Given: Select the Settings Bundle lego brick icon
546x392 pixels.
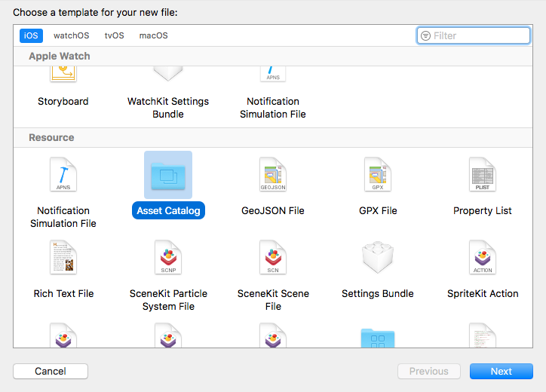Looking at the screenshot, I should tap(378, 257).
